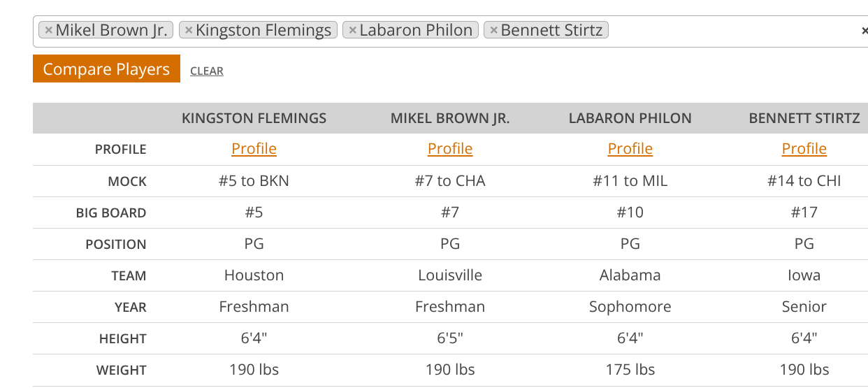Select the MIKEL BROWN JR. column header
The height and width of the screenshot is (388, 868).
click(x=450, y=118)
